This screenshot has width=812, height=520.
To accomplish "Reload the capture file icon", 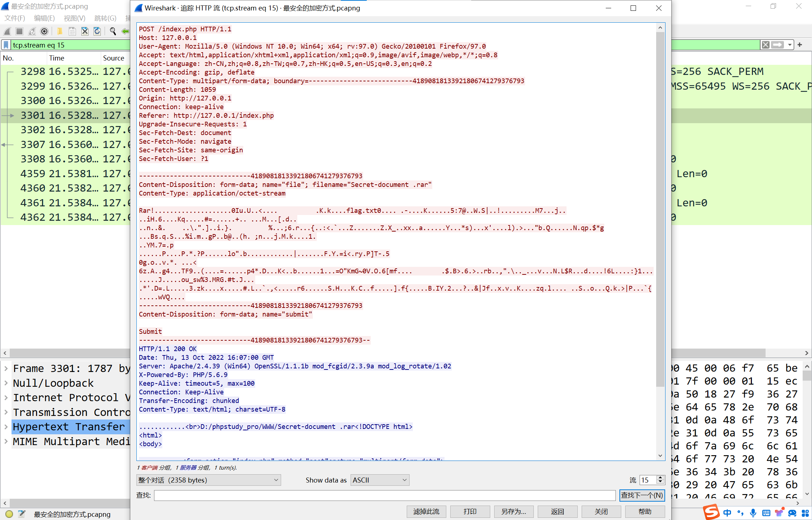I will click(97, 32).
